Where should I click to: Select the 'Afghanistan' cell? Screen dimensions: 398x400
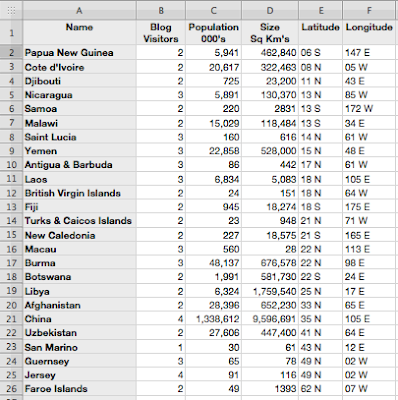(79, 305)
